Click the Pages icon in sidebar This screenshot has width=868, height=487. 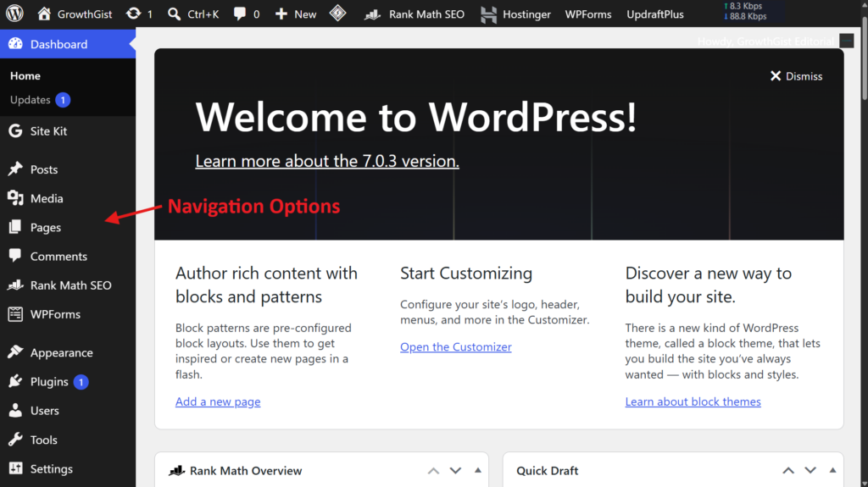tap(15, 227)
